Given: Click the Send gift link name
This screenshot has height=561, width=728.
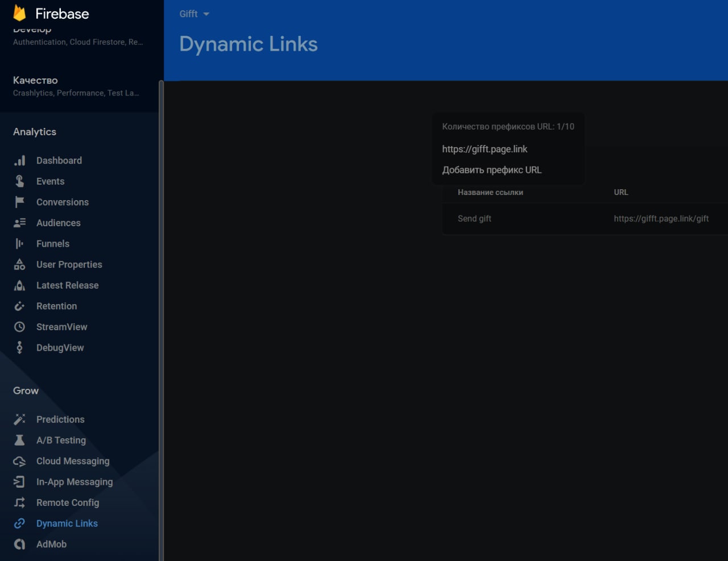Looking at the screenshot, I should coord(474,219).
